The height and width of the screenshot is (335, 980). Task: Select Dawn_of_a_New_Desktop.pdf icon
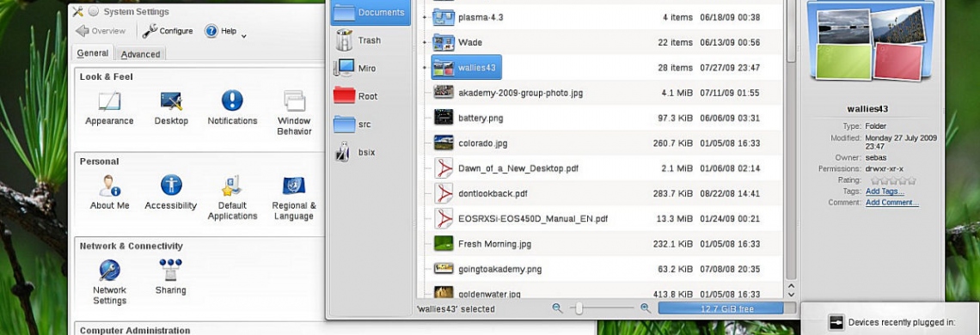[443, 168]
